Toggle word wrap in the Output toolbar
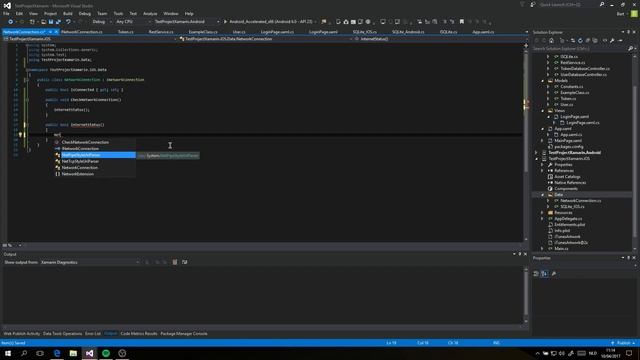The image size is (640, 360). [x=184, y=262]
